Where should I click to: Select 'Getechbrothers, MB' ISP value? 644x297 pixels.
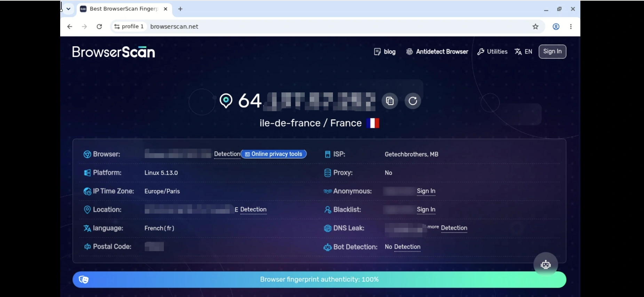click(x=412, y=154)
